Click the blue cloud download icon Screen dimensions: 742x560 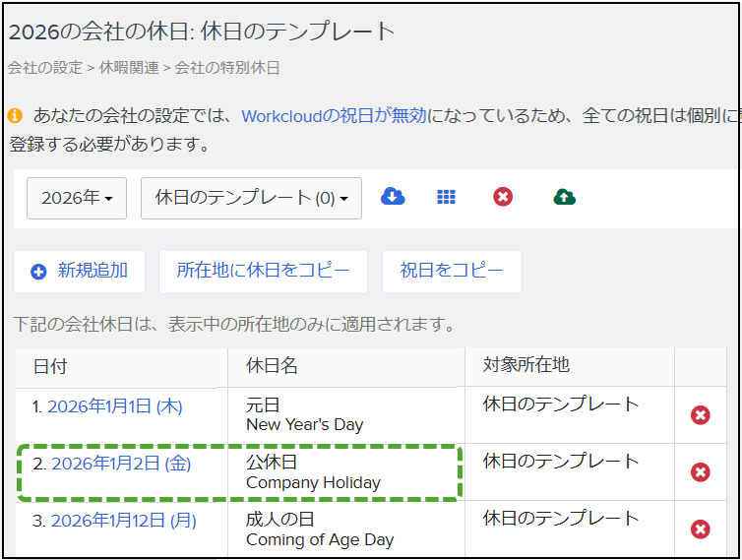pyautogui.click(x=393, y=197)
